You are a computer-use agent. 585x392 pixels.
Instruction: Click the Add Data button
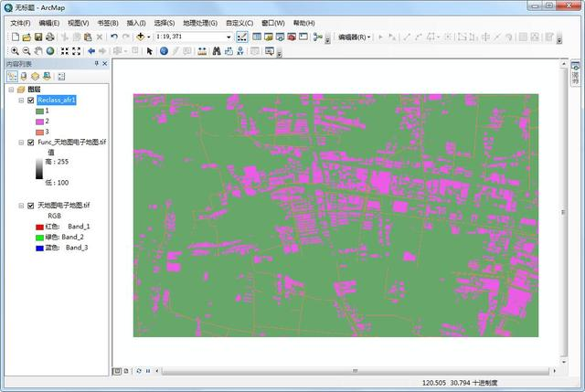(x=140, y=37)
